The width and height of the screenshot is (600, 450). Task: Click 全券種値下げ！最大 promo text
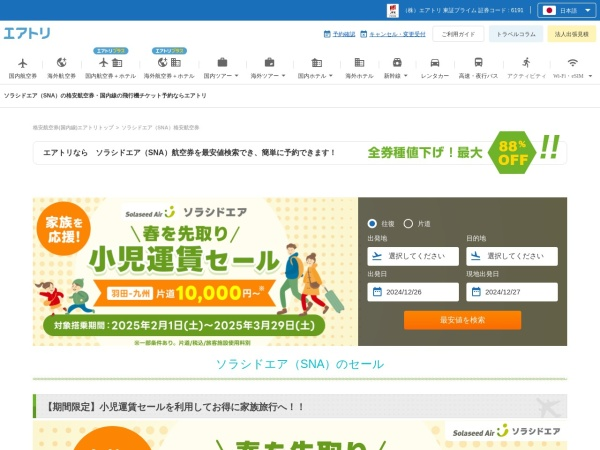click(x=424, y=152)
